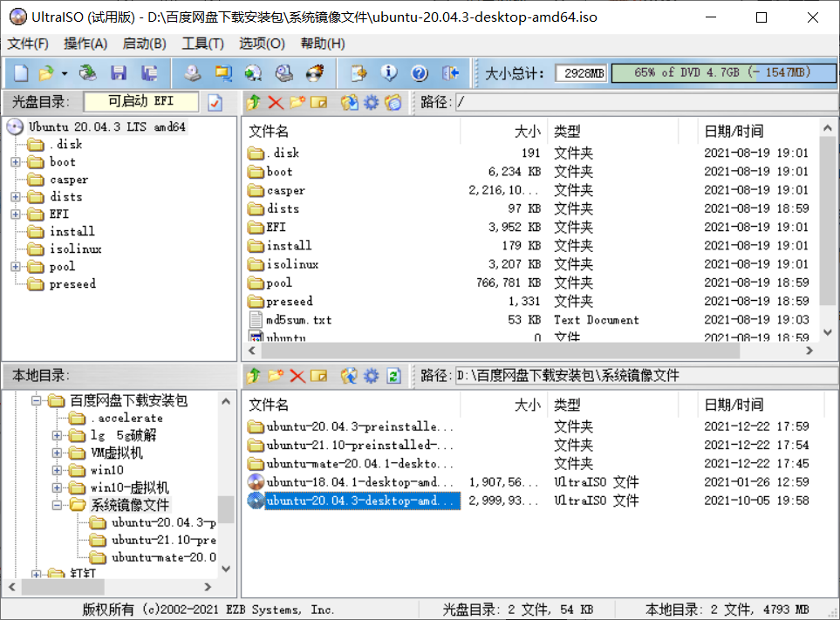Click the 可启动 EFI boot status button
Viewport: 840px width, 620px height.
141,101
